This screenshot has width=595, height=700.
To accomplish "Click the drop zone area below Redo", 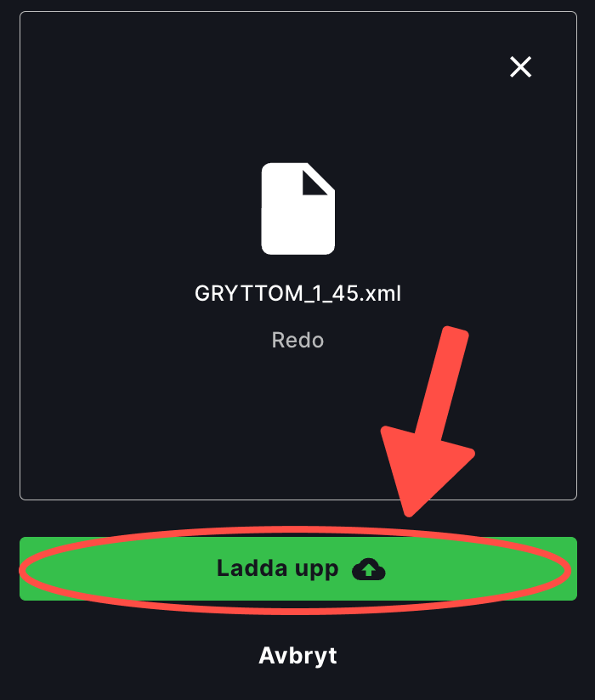I will pyautogui.click(x=224, y=424).
